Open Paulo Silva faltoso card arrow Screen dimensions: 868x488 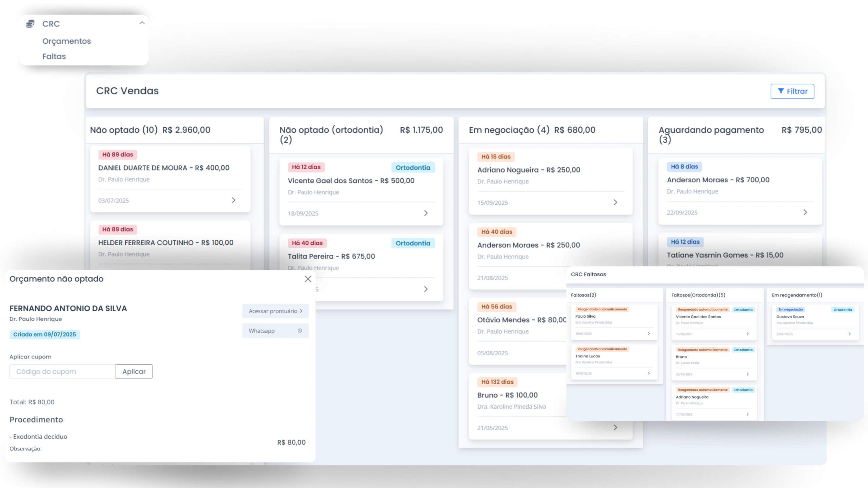coord(649,333)
